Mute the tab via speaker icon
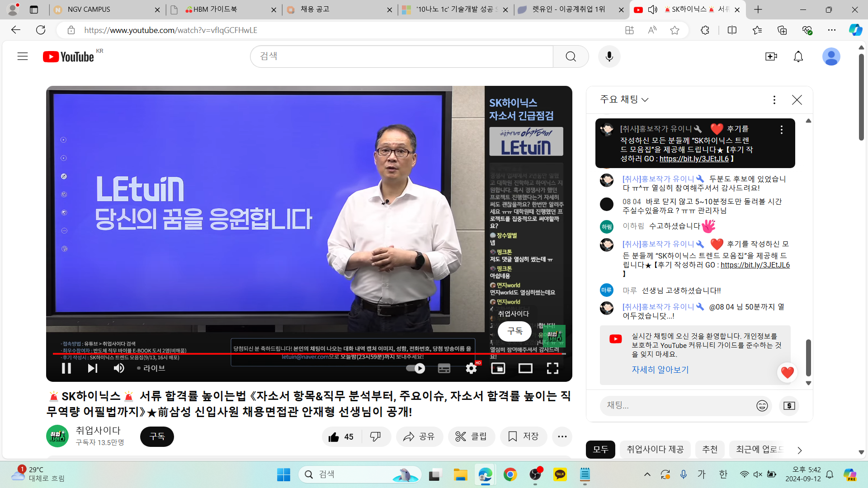Screen dimensions: 868x488 [x=652, y=9]
